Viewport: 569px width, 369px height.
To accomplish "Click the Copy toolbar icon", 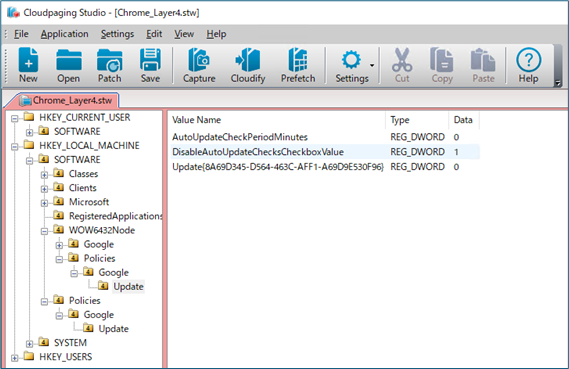I will pos(442,60).
